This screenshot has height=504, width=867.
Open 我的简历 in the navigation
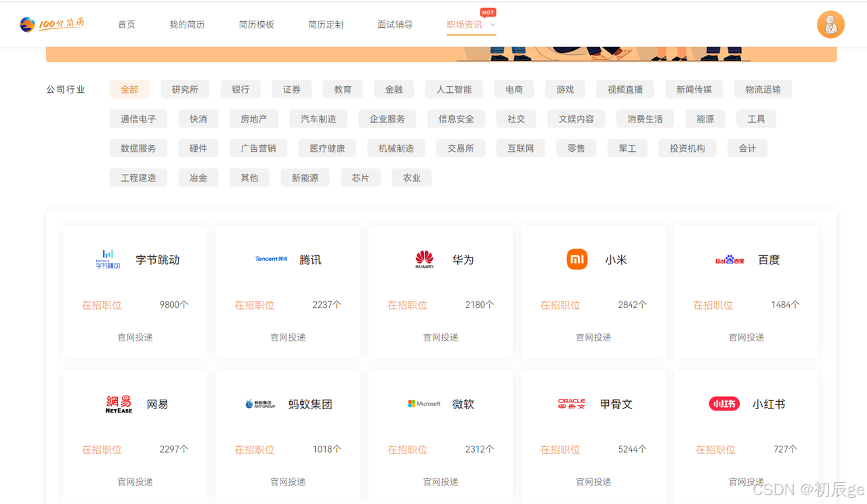point(187,24)
